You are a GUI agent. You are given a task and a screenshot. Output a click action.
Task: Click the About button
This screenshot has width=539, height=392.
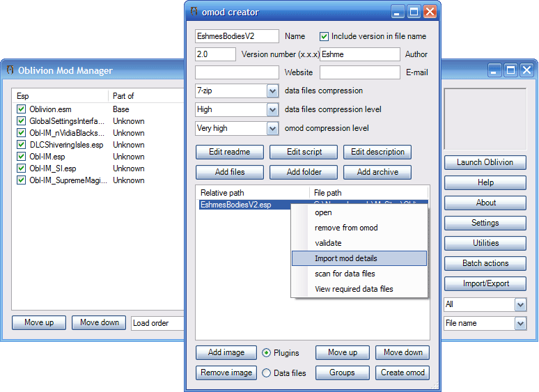click(485, 203)
